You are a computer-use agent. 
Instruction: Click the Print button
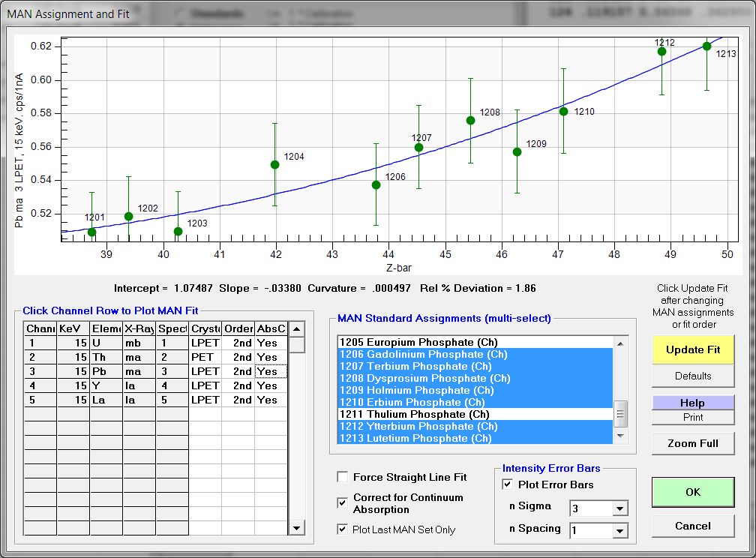[x=692, y=417]
